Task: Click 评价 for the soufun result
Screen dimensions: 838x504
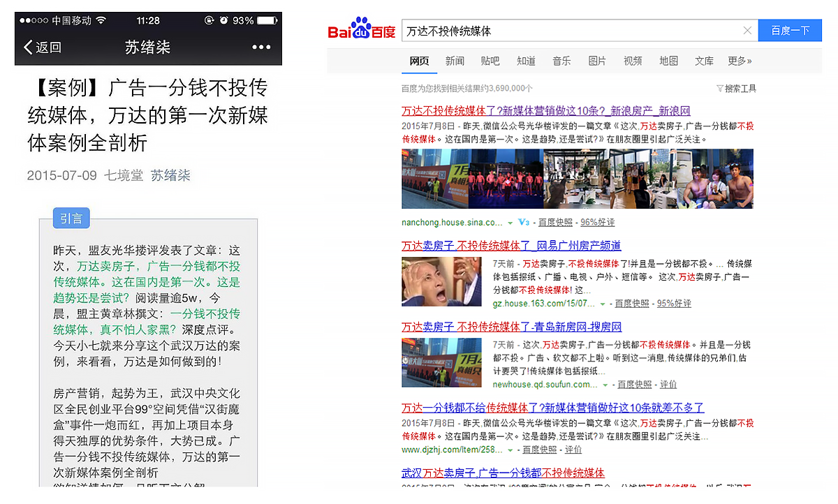Action: [668, 385]
